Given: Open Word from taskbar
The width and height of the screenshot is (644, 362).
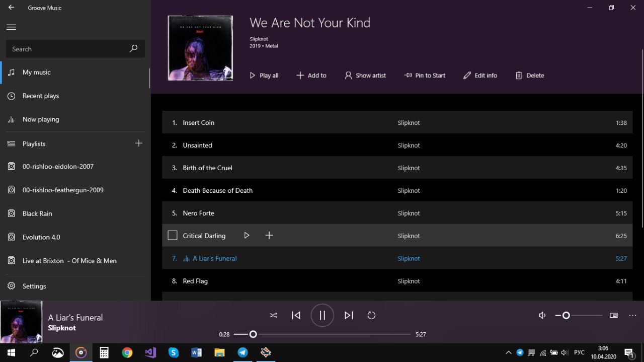Looking at the screenshot, I should (197, 352).
